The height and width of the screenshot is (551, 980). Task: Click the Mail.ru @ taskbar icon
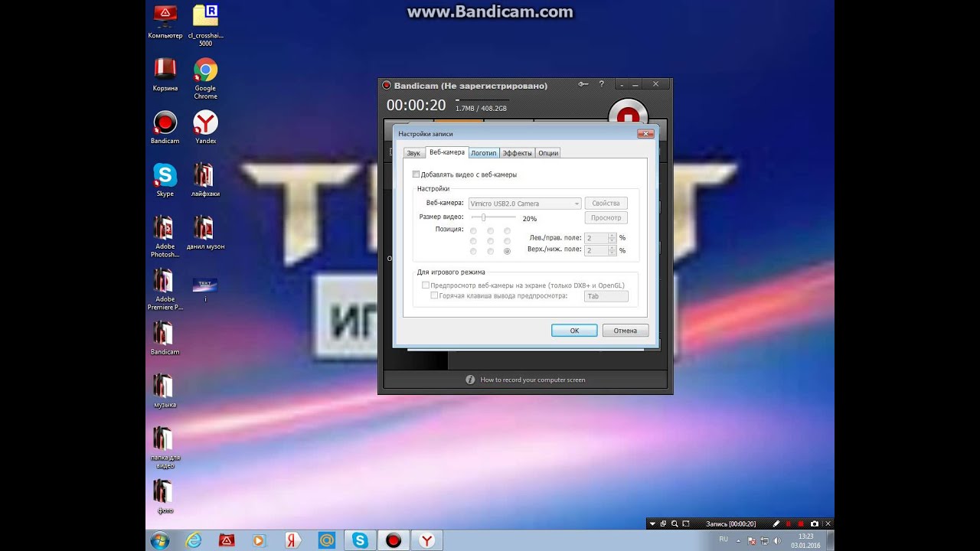point(327,540)
